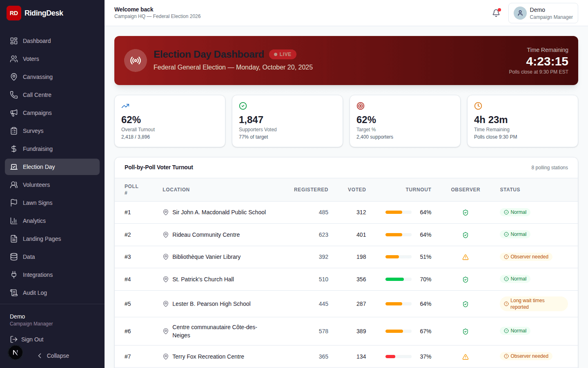588x368 pixels.
Task: Click the green check icon on Supporters Voted card
Action: (243, 106)
